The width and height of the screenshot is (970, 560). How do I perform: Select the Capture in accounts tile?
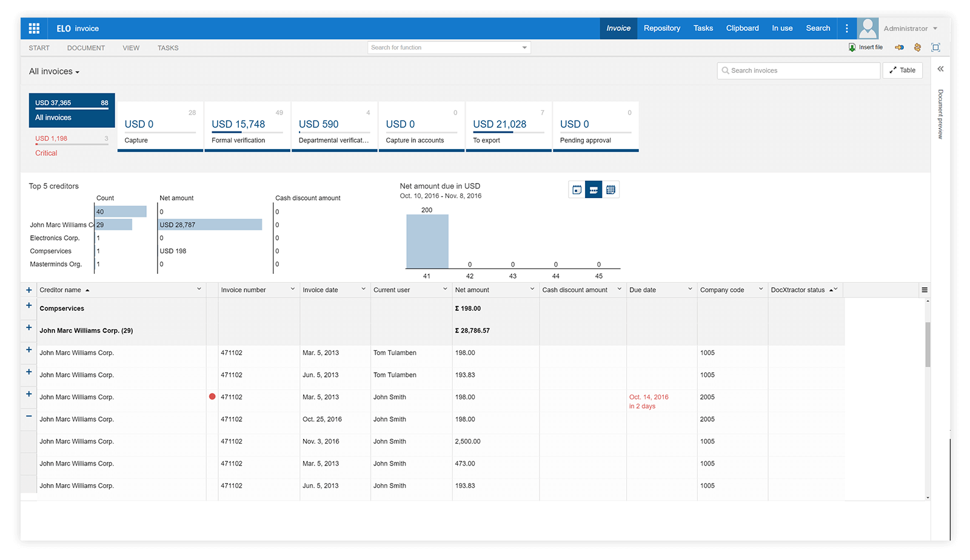click(x=421, y=127)
